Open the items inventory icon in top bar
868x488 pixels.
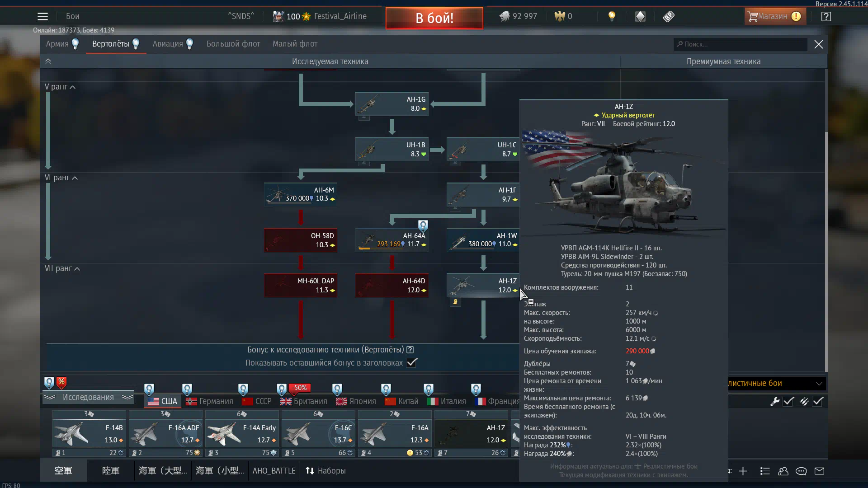669,17
